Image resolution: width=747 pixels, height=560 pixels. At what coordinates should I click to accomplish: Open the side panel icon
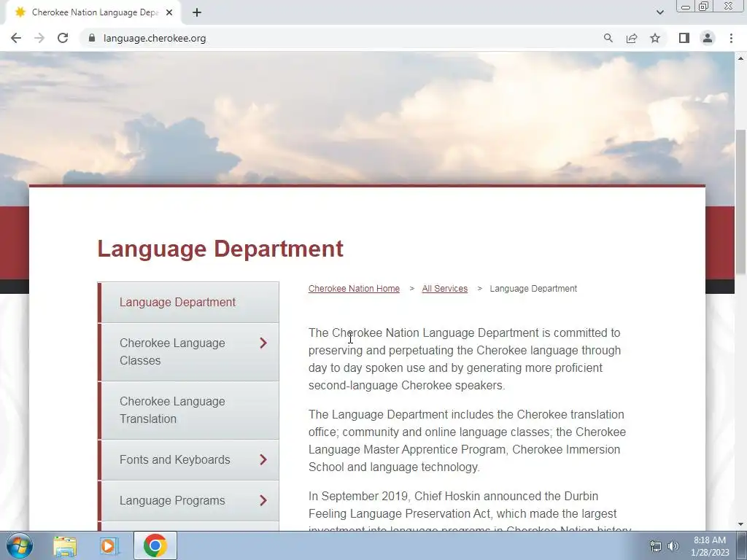click(x=684, y=38)
